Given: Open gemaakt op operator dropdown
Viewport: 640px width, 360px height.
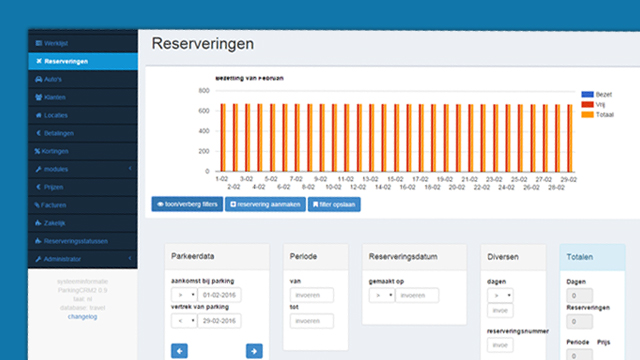Looking at the screenshot, I should point(382,295).
